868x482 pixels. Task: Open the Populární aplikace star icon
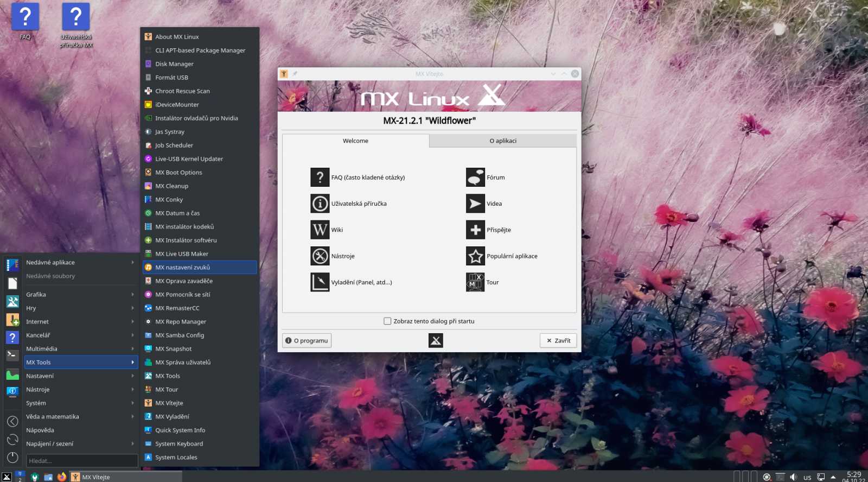(475, 256)
